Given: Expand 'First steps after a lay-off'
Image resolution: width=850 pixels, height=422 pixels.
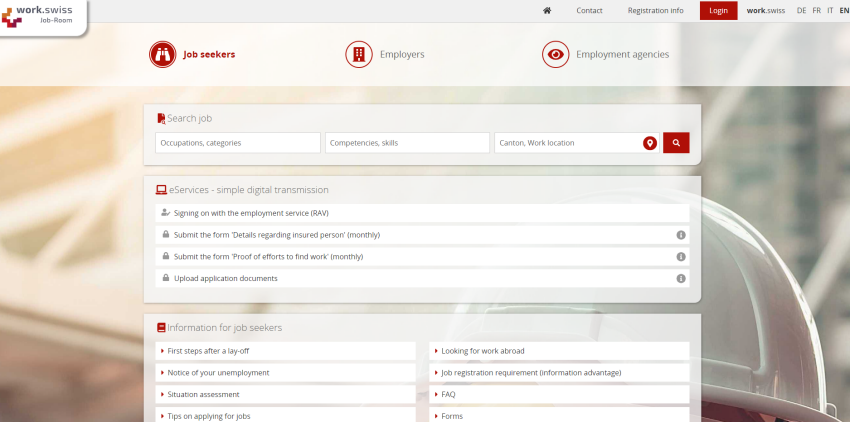Looking at the screenshot, I should tap(286, 351).
